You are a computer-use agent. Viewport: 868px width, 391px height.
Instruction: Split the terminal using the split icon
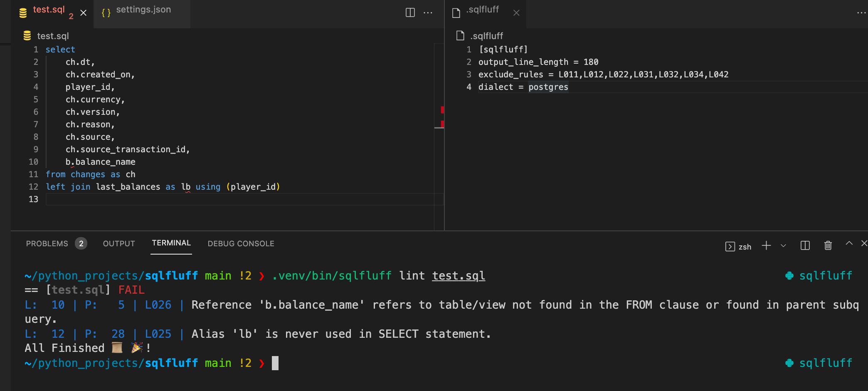(x=805, y=246)
